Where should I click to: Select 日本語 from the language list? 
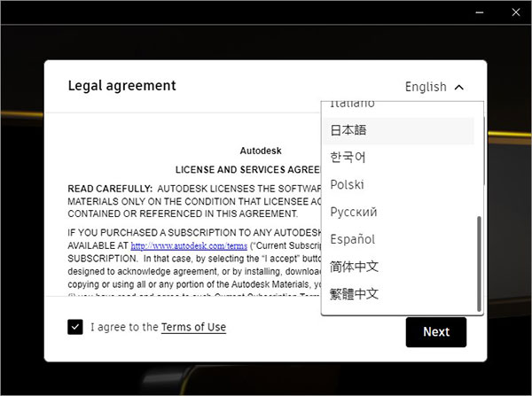(x=398, y=130)
